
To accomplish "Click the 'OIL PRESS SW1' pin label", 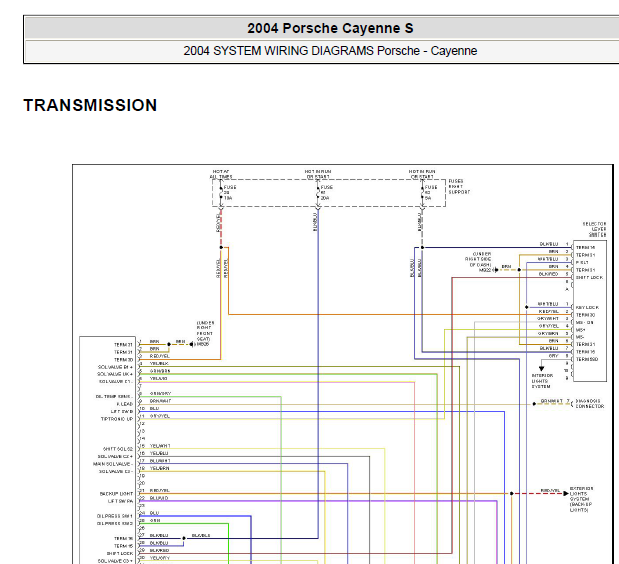I will point(115,516).
